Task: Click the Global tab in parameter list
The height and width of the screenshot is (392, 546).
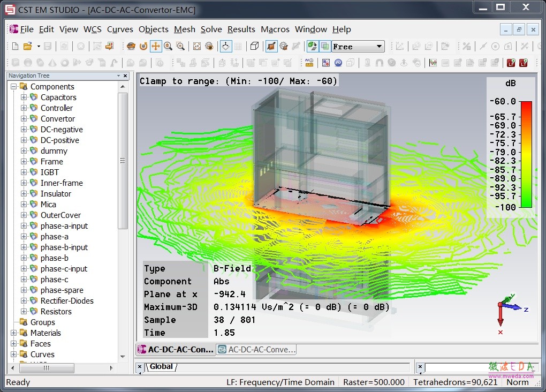Action: click(x=161, y=367)
